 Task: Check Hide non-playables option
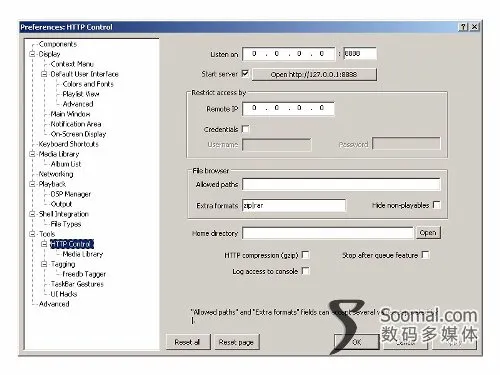(436, 204)
